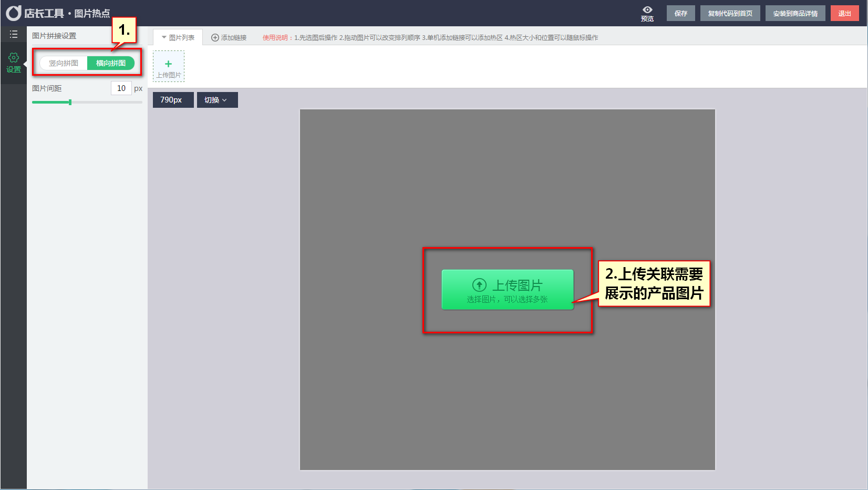Image resolution: width=868 pixels, height=490 pixels.
Task: Select the 设置 gear icon
Action: tap(14, 57)
